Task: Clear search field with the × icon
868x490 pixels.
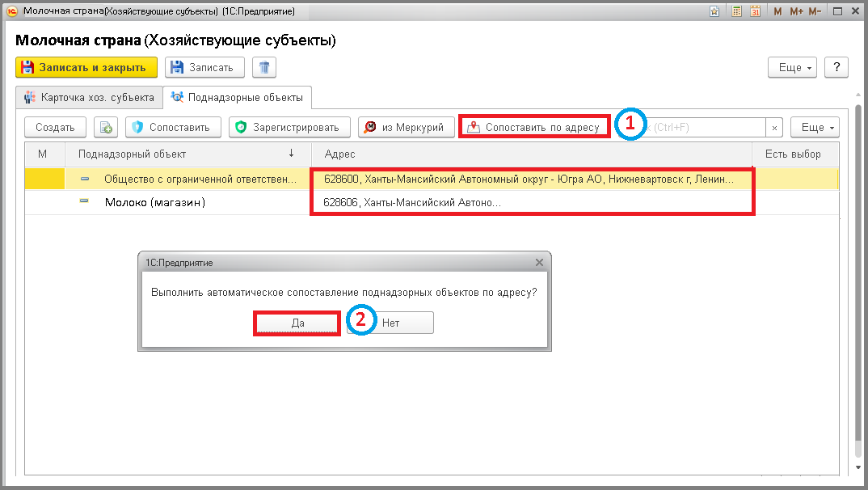Action: [774, 127]
